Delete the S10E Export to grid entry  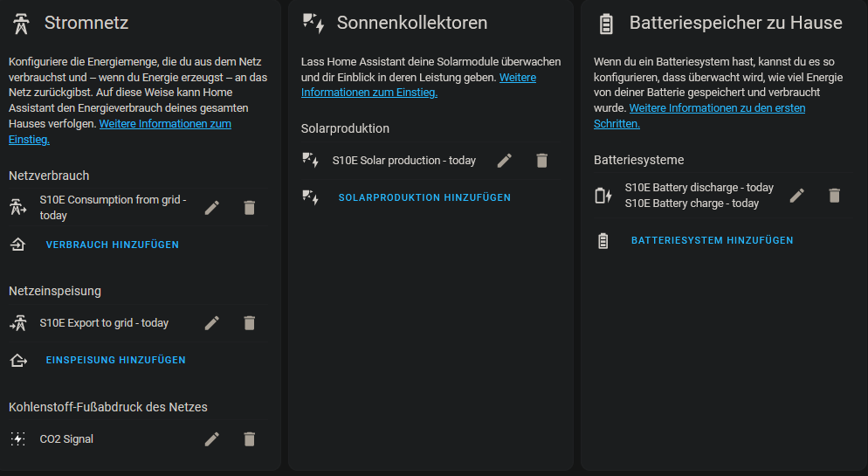250,322
